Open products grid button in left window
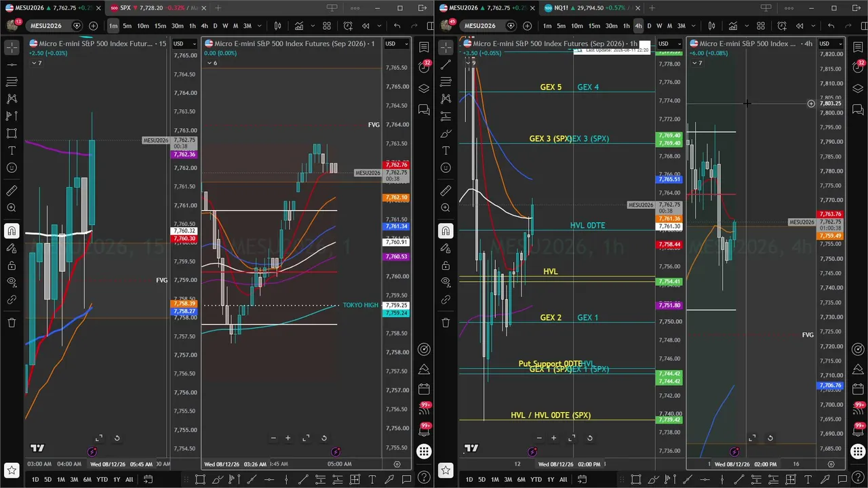Viewport: 868px width, 488px height. 424,451
